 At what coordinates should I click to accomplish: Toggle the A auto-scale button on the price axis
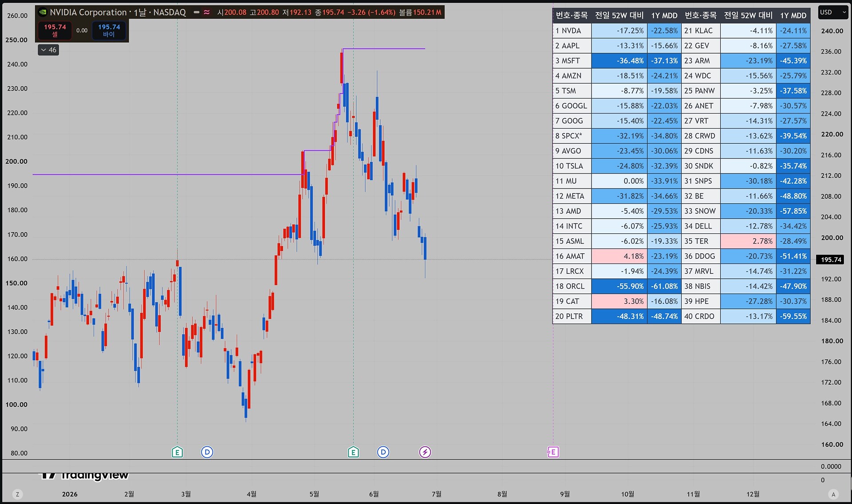(833, 494)
